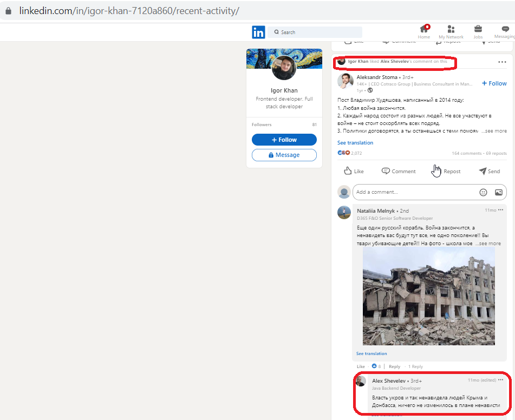Open the destroyed school photo
Viewport: 515px width, 420px height.
pyautogui.click(x=428, y=296)
